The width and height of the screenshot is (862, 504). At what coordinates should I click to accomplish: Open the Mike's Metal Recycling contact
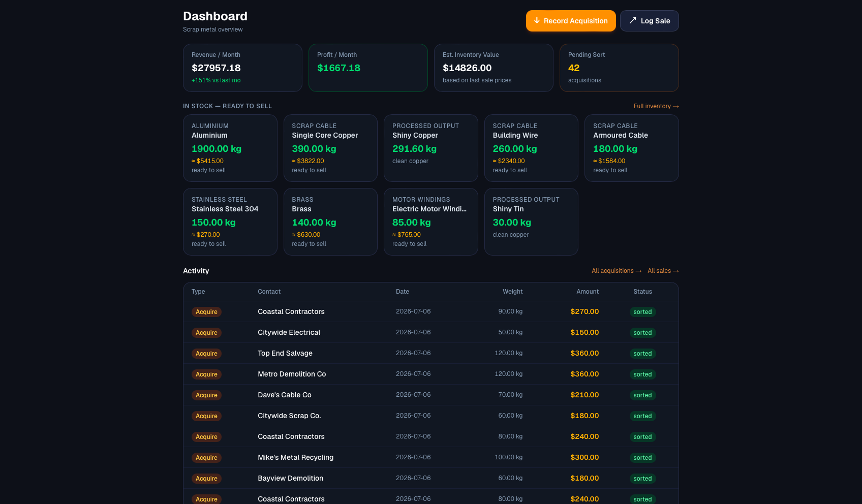(x=296, y=457)
